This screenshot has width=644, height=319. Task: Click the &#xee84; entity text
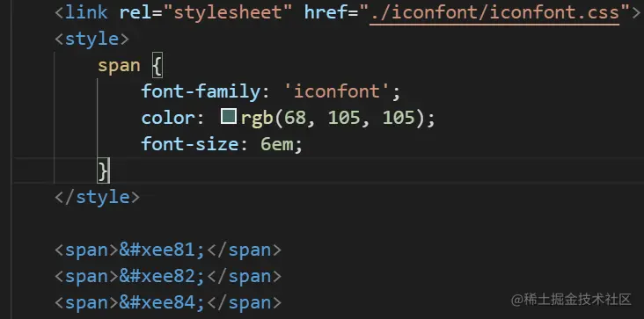162,302
